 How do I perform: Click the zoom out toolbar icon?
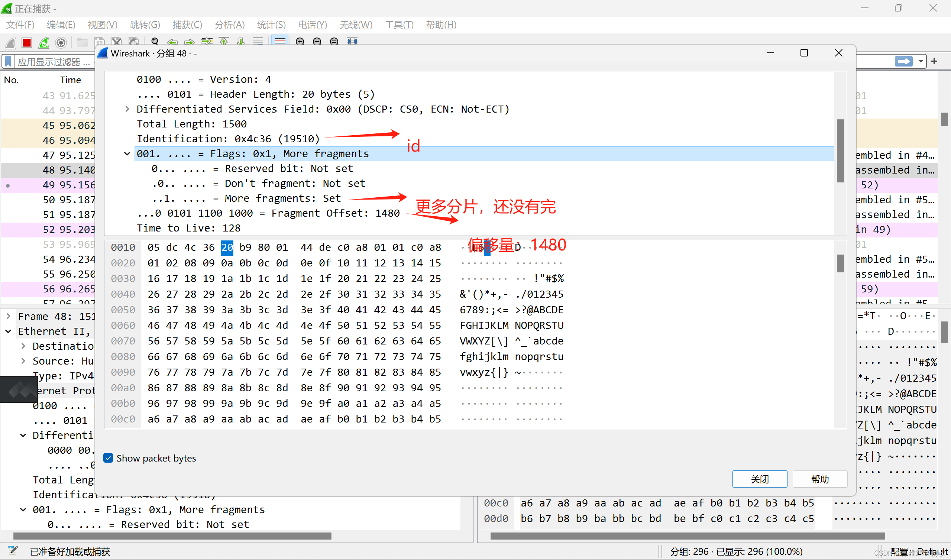(317, 41)
